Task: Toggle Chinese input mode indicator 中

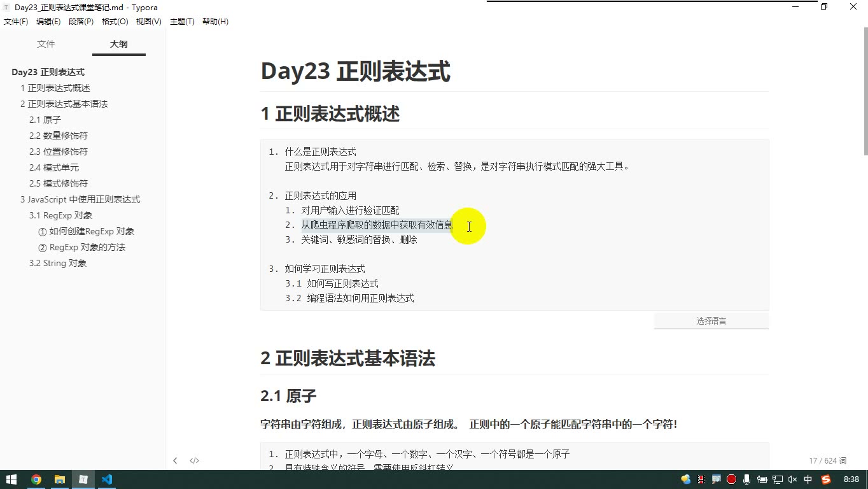Action: 808,479
